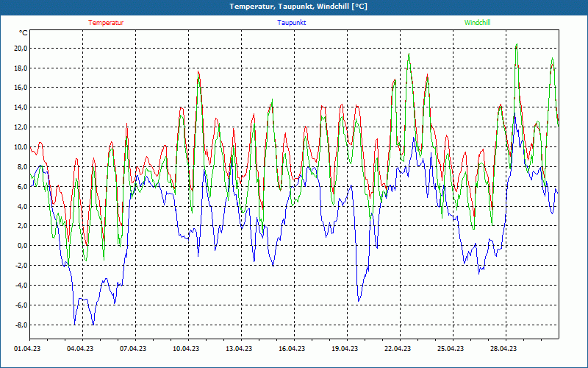The width and height of the screenshot is (588, 368).
Task: Click the 16.04.23 date label
Action: [x=292, y=349]
